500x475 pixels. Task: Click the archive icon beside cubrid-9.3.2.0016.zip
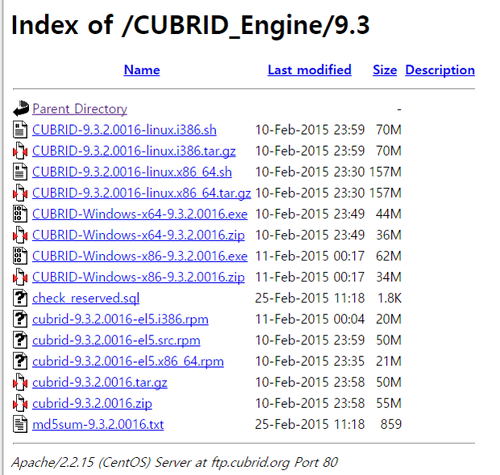tap(20, 403)
